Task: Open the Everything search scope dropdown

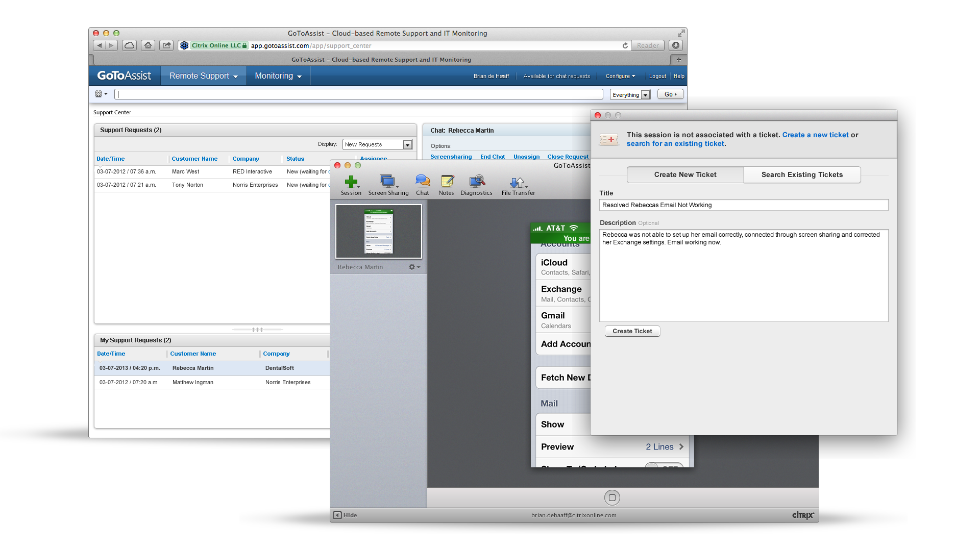Action: (x=645, y=95)
